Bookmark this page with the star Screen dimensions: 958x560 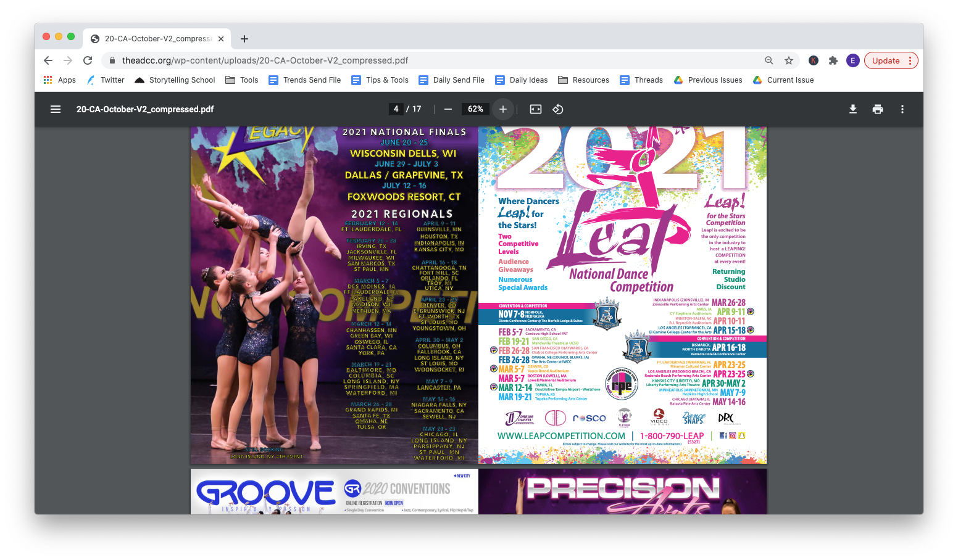(x=789, y=60)
